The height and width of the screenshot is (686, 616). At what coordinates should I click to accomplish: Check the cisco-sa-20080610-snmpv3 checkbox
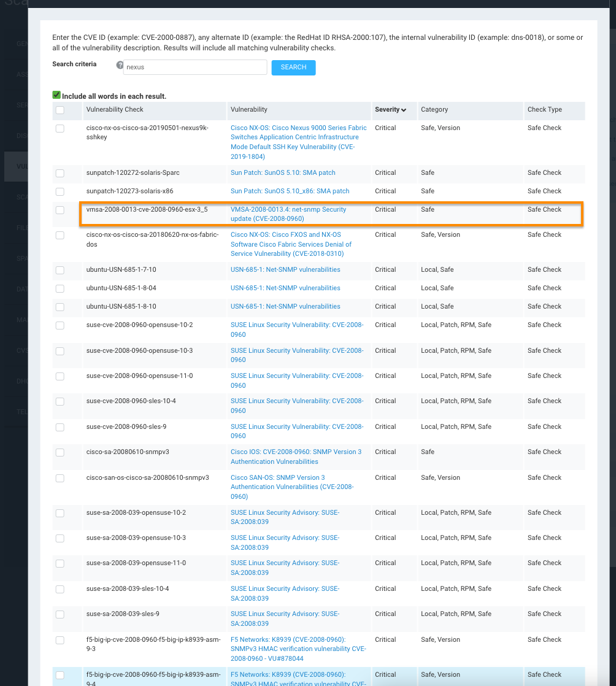[60, 452]
